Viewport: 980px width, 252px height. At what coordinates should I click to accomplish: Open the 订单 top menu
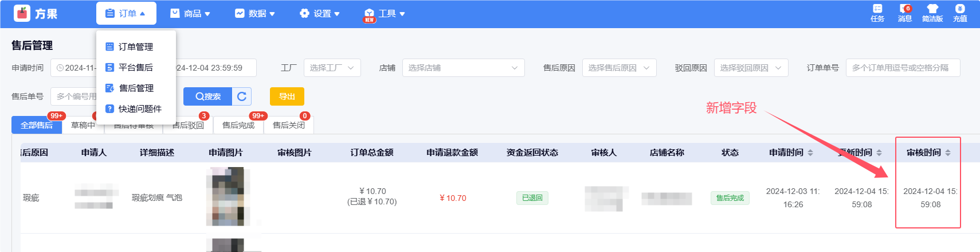[126, 13]
